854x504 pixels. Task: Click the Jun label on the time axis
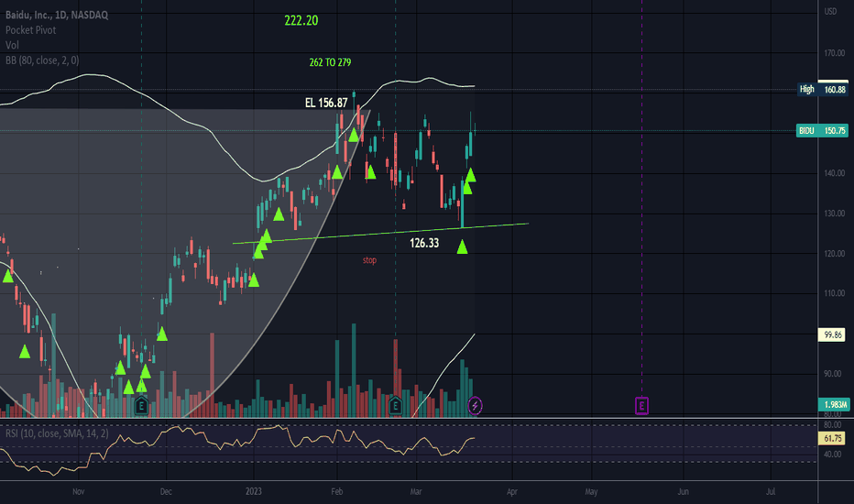coord(683,491)
